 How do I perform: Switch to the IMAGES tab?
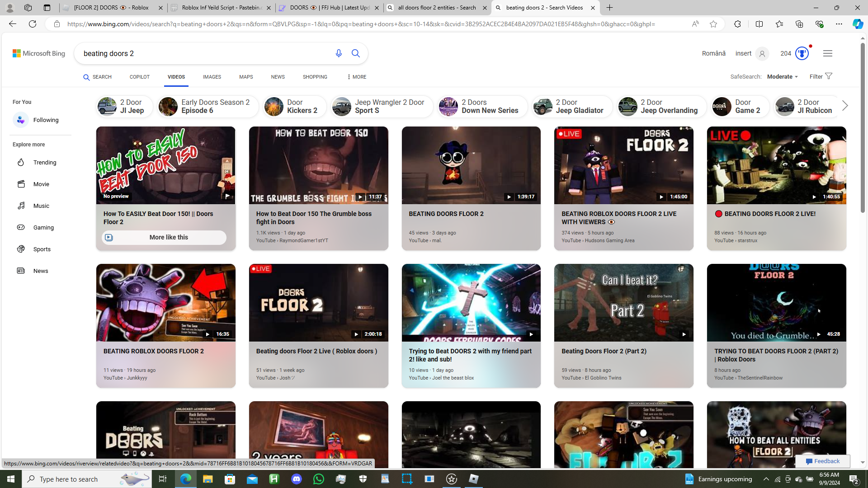coord(212,77)
